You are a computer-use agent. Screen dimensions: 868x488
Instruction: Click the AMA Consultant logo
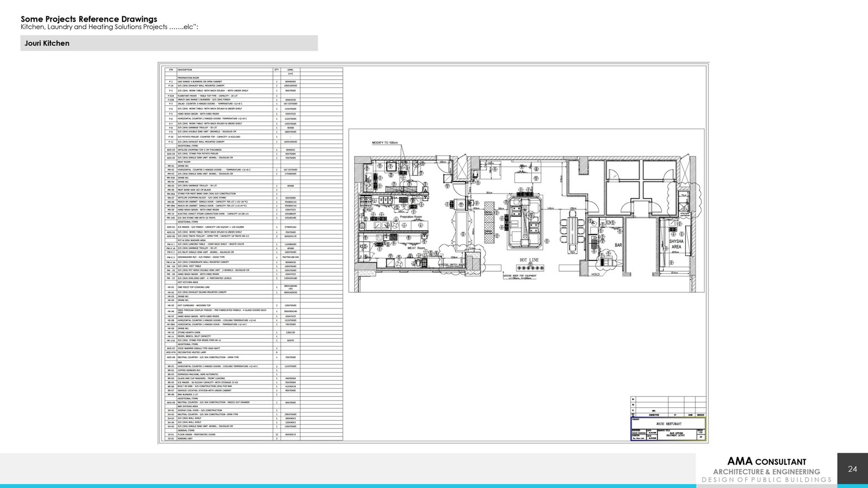click(x=766, y=461)
